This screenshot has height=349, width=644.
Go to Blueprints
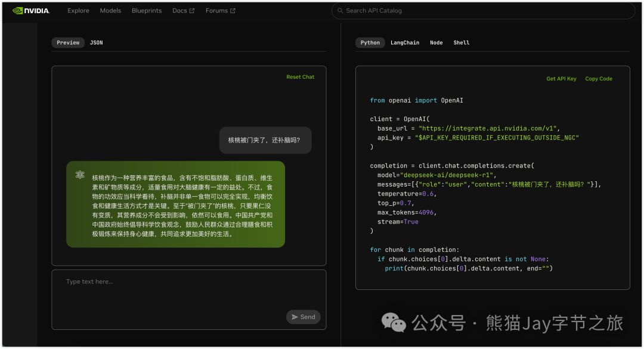pyautogui.click(x=147, y=11)
